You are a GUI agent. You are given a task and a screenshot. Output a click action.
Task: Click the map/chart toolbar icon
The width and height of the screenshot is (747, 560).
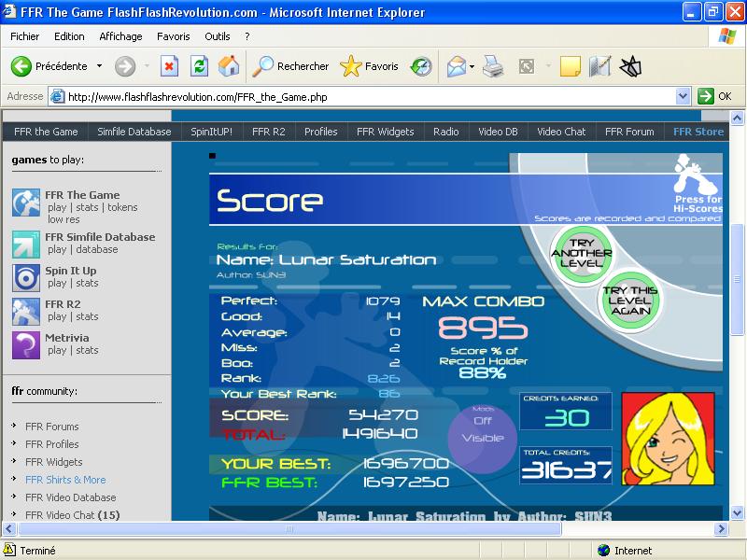(599, 66)
